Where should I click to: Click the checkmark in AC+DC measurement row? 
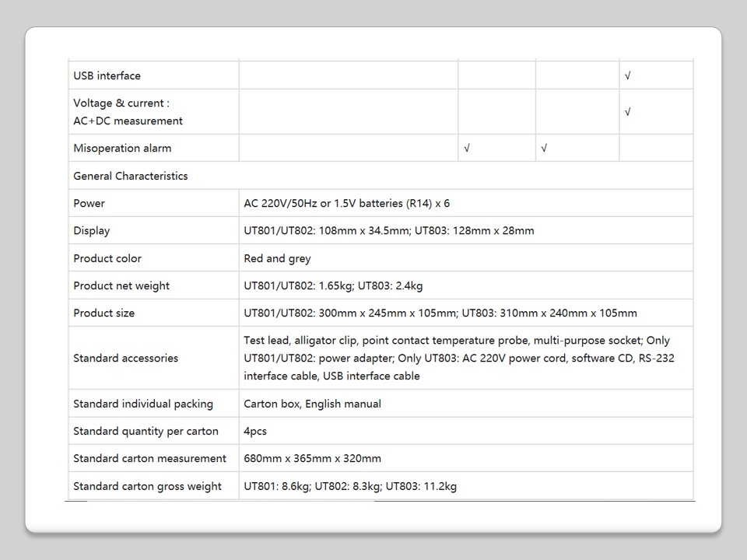[x=628, y=112]
